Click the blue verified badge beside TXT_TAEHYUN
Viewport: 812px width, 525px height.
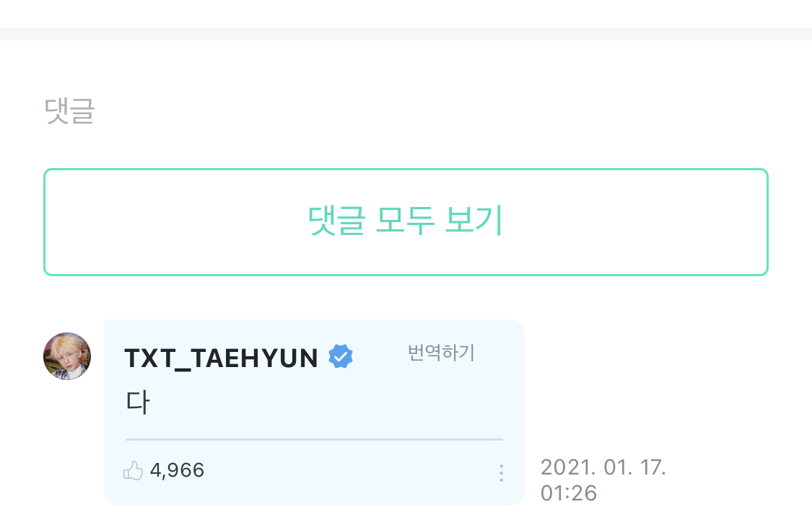(x=341, y=356)
